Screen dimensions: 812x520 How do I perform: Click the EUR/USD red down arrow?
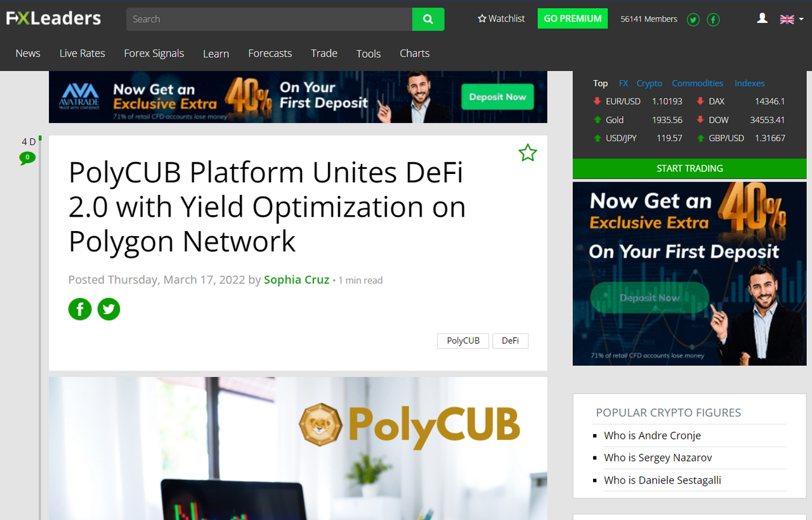[597, 101]
